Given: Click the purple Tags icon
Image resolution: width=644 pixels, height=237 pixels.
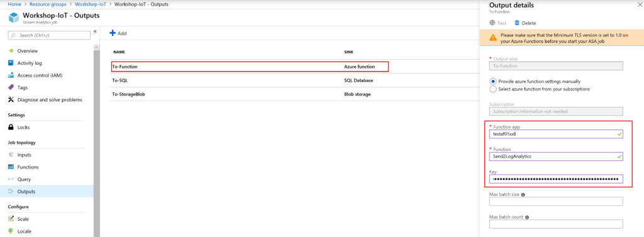Looking at the screenshot, I should tap(11, 87).
